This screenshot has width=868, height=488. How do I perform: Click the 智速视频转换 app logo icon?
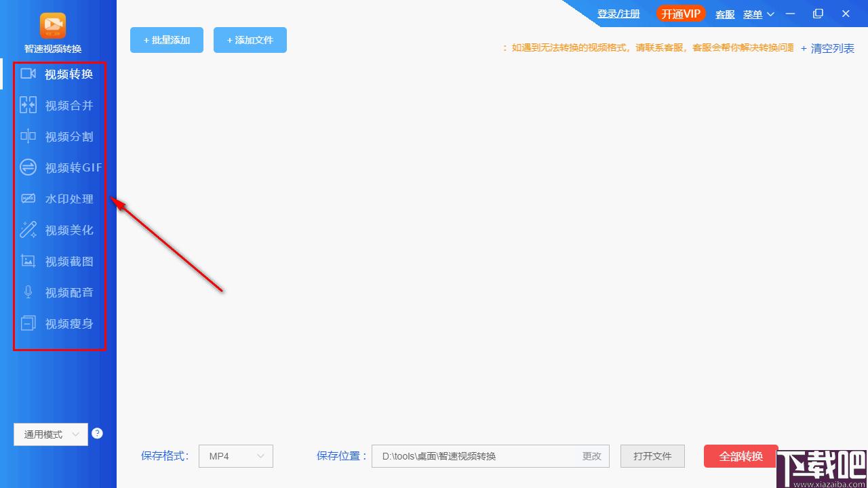[x=52, y=26]
